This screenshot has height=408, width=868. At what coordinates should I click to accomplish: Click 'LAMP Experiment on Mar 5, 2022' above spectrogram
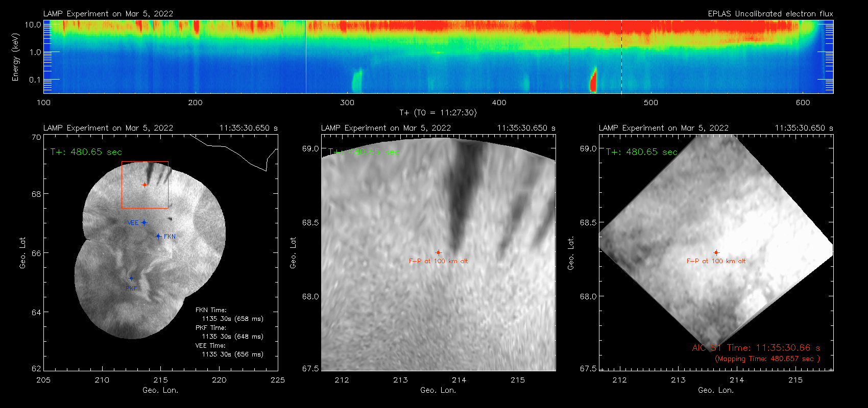click(x=108, y=14)
